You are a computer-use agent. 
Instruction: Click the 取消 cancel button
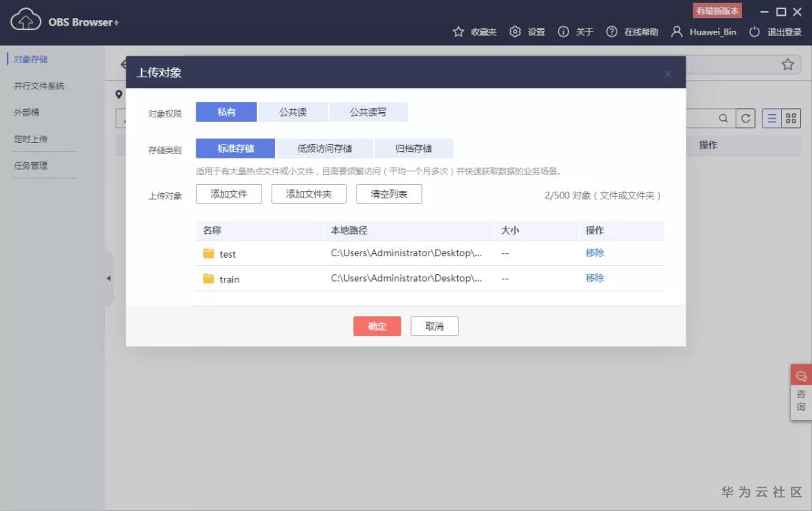pos(435,326)
